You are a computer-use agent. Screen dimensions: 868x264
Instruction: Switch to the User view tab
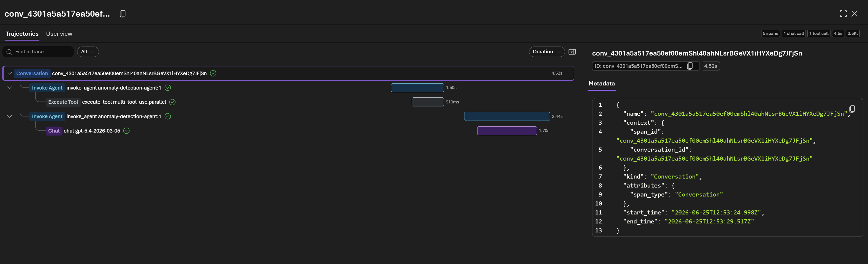point(59,34)
